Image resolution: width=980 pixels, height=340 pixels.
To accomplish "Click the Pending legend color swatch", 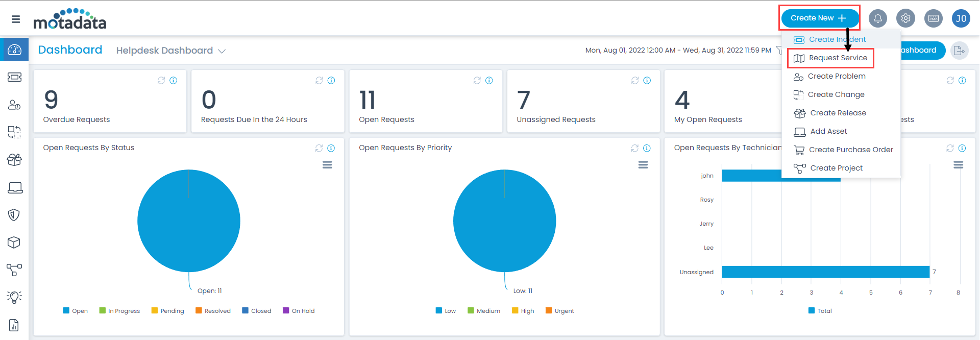I will pos(155,311).
